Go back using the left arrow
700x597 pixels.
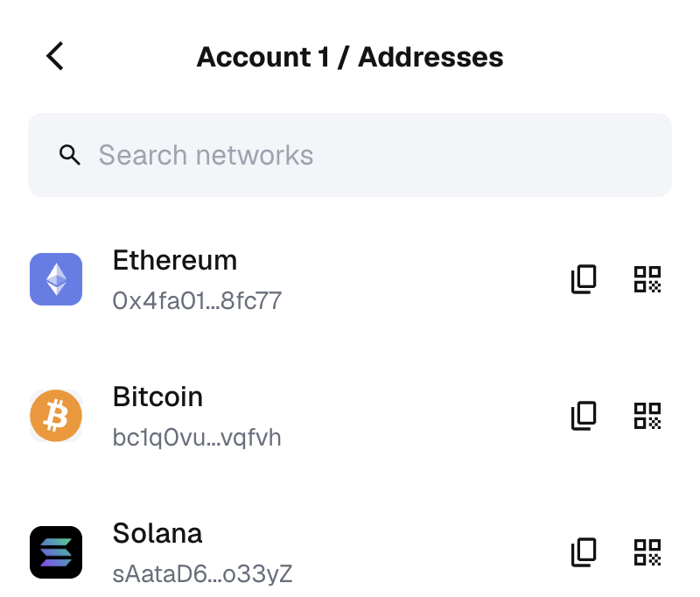tap(55, 56)
